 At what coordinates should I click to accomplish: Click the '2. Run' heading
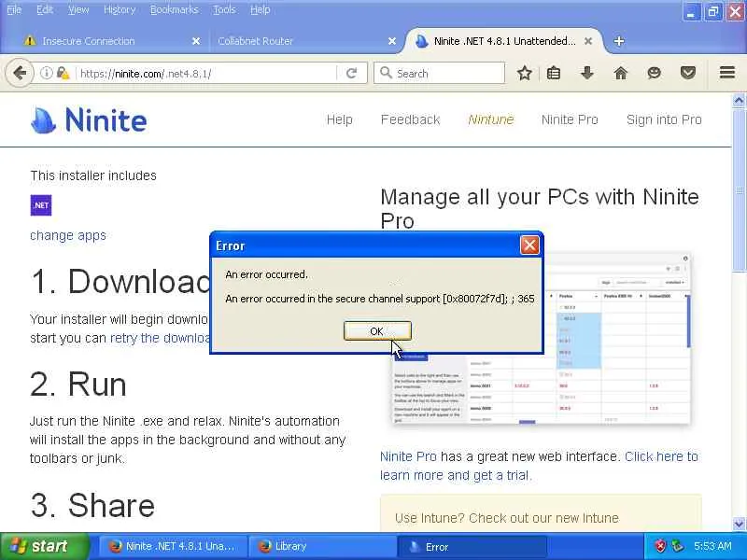(x=78, y=384)
